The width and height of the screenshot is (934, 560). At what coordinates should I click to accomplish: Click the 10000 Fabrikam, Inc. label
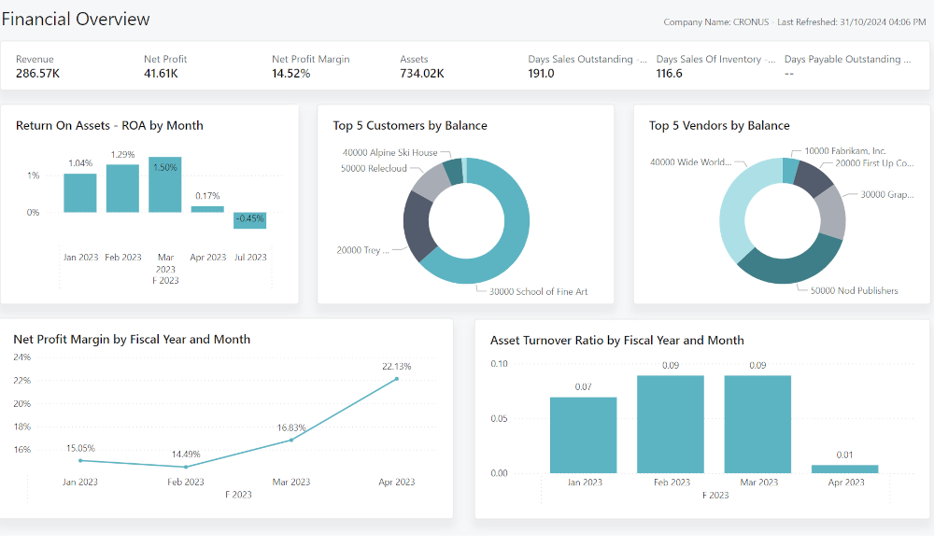[845, 151]
